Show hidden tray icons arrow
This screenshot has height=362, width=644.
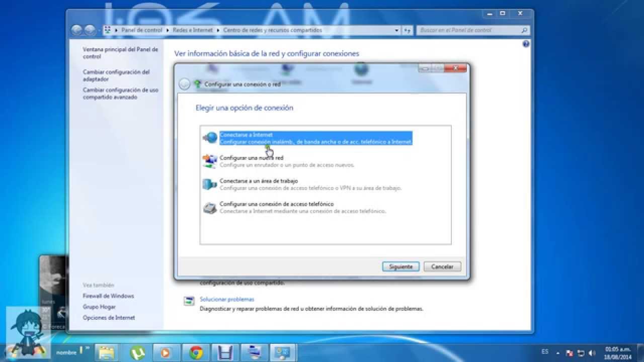tap(558, 352)
